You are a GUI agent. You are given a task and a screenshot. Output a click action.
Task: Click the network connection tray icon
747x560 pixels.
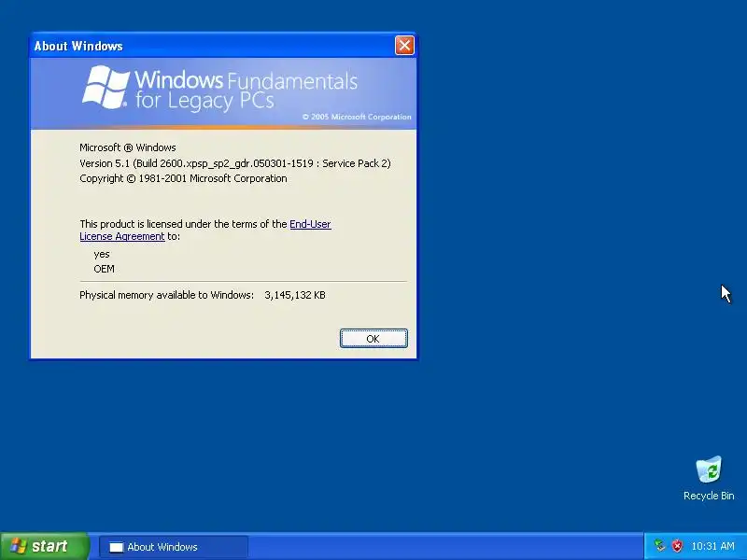(659, 546)
